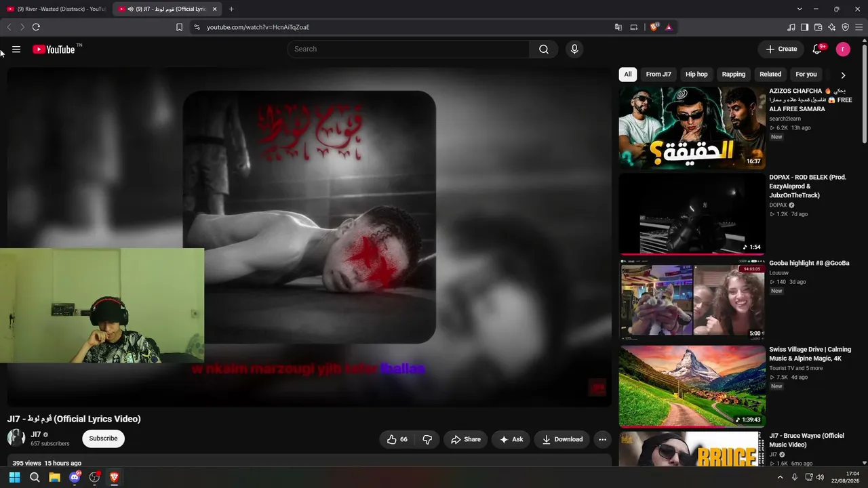Open the Louuuw channel name
Viewport: 868px width, 488px height.
point(781,272)
